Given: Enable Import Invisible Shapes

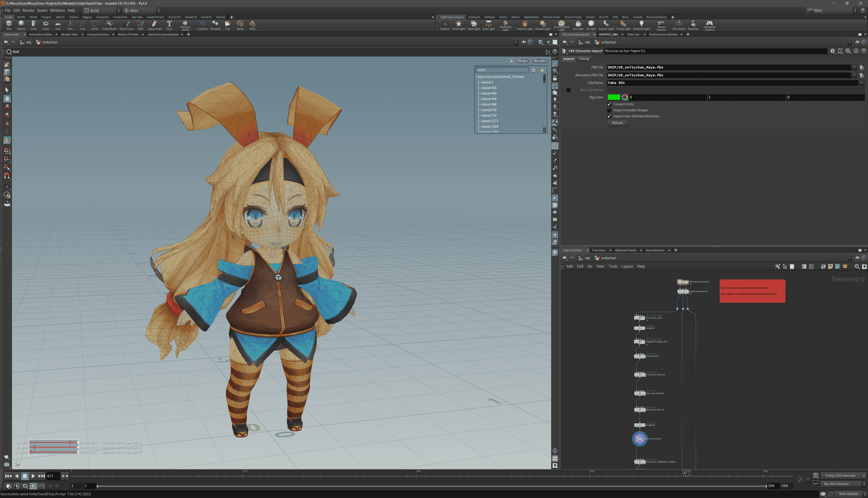Looking at the screenshot, I should tap(609, 110).
